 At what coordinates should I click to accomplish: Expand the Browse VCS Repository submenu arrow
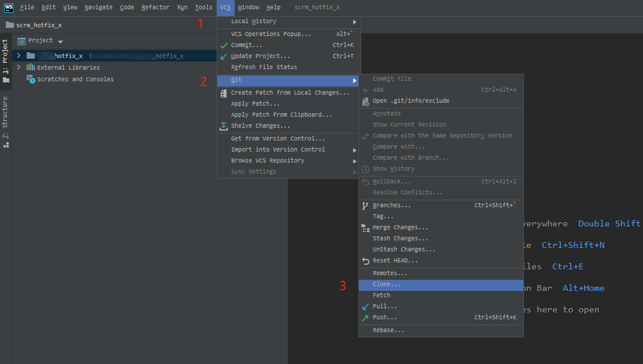(x=355, y=161)
